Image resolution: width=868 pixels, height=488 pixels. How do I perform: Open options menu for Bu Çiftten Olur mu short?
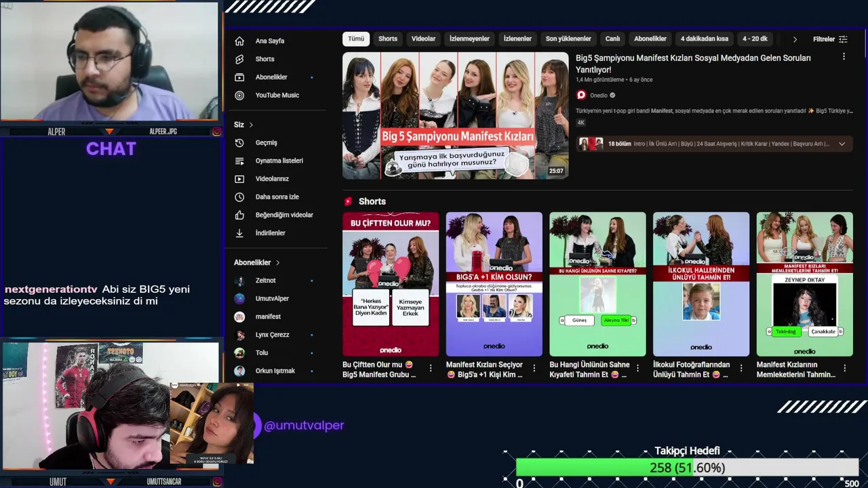(430, 369)
